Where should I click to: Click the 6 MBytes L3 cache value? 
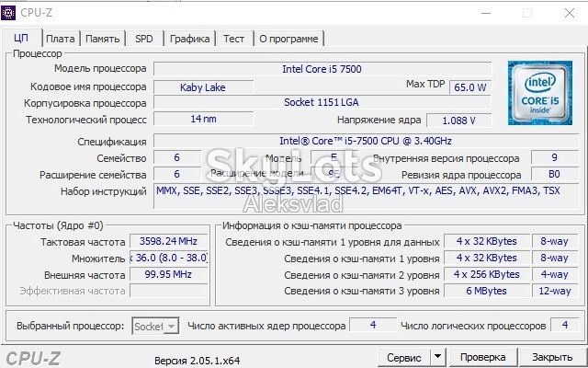(x=487, y=291)
